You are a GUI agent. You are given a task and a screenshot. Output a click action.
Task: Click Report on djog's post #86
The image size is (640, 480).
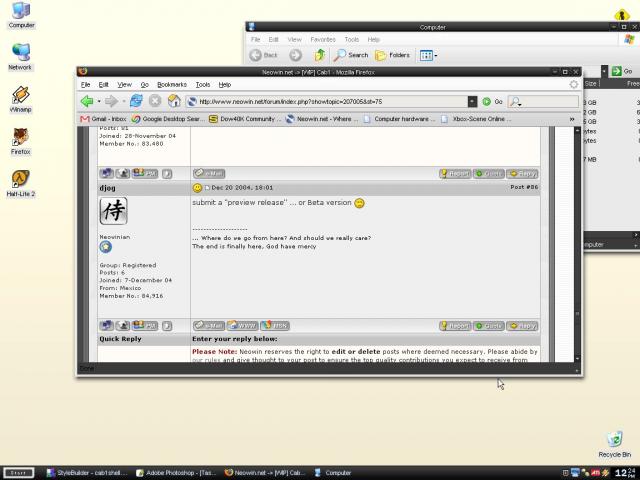455,326
